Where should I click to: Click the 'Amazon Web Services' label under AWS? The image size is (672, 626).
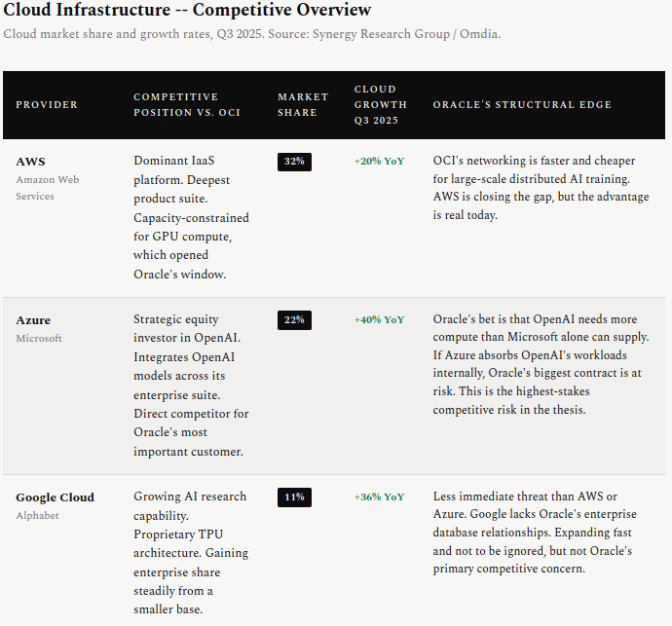click(x=48, y=188)
